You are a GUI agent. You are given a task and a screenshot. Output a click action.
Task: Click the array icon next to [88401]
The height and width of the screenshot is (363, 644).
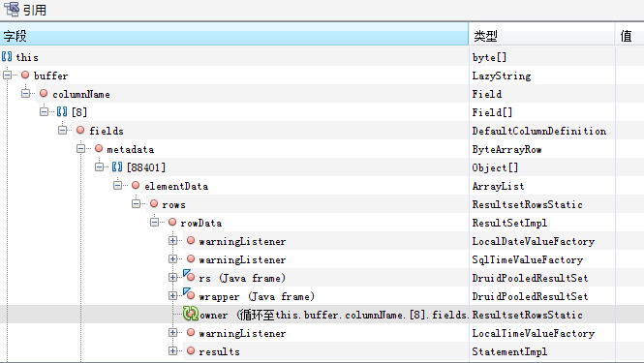click(x=117, y=166)
